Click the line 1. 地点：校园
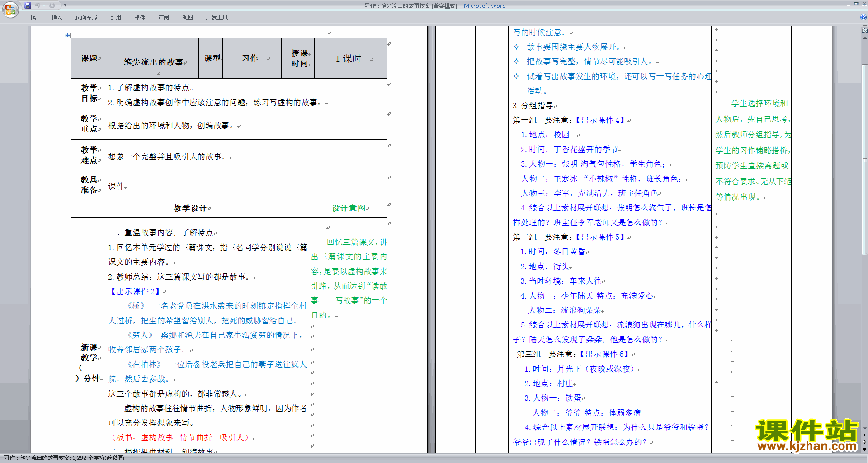This screenshot has width=868, height=463. pos(545,135)
